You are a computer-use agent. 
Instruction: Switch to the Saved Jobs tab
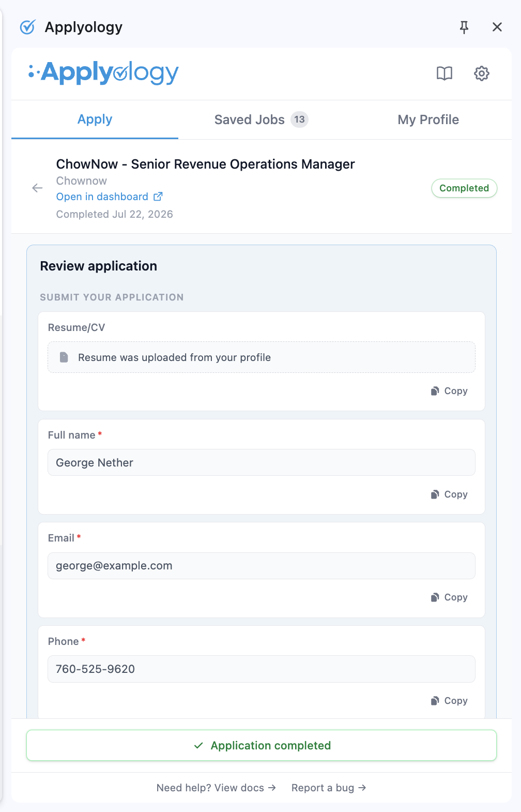(261, 119)
